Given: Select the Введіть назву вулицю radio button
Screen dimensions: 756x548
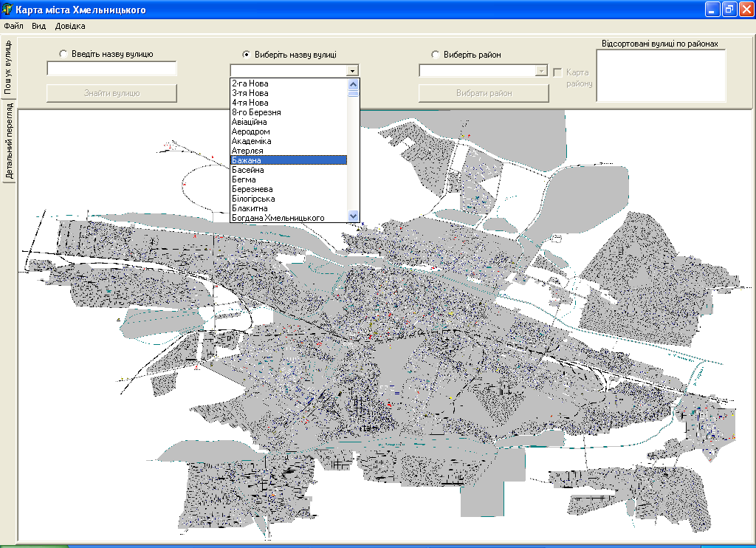Looking at the screenshot, I should point(63,54).
